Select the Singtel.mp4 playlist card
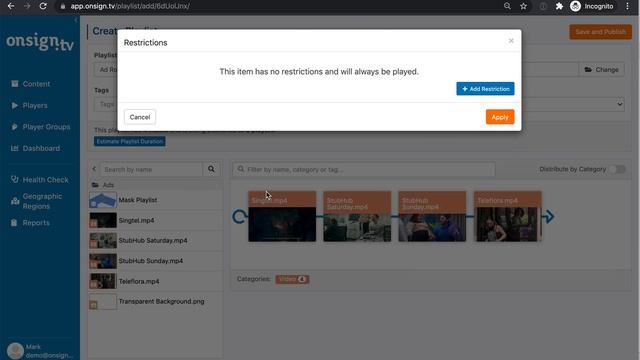 [x=282, y=216]
